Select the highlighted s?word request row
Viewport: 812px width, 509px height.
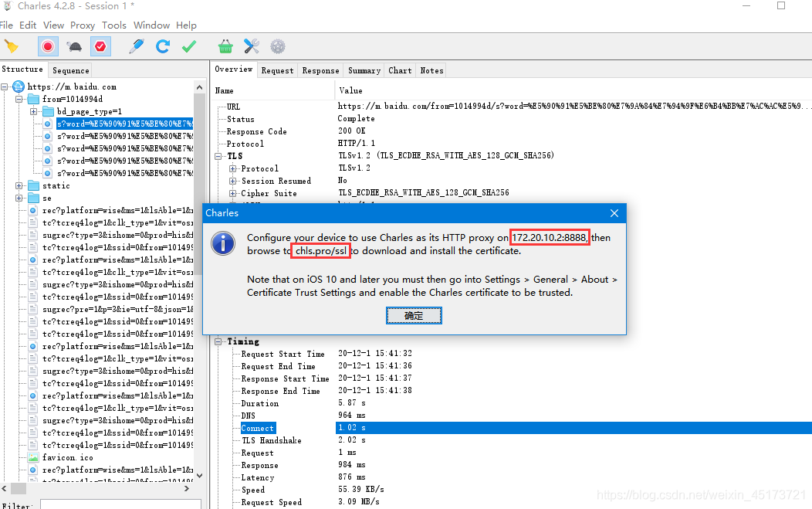click(125, 124)
